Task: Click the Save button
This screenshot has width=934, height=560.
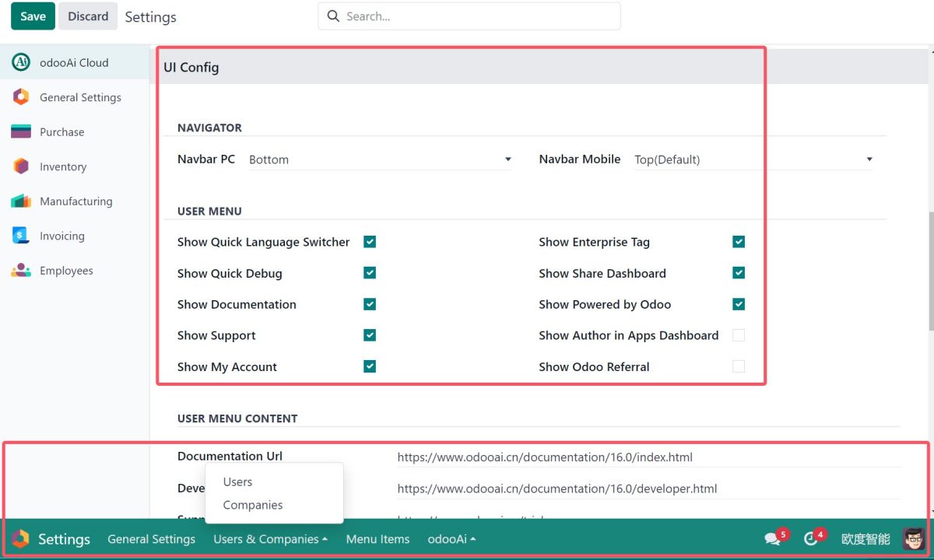Action: tap(33, 16)
